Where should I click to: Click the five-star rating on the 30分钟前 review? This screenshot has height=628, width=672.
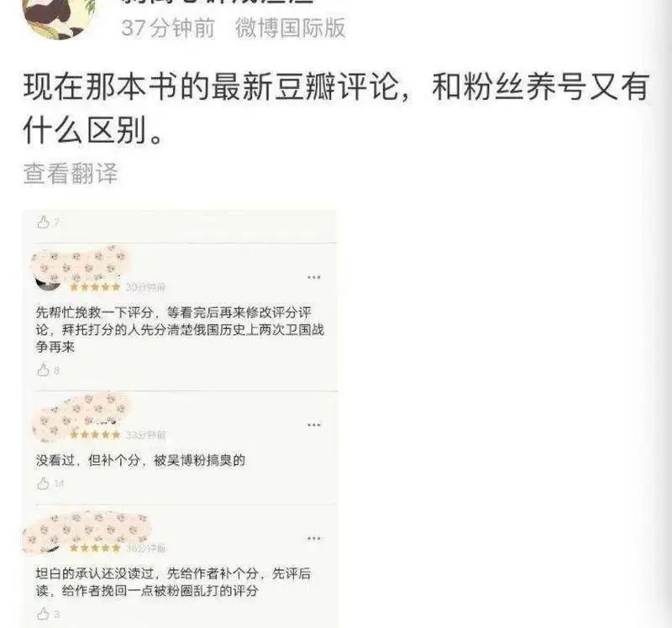[x=95, y=287]
